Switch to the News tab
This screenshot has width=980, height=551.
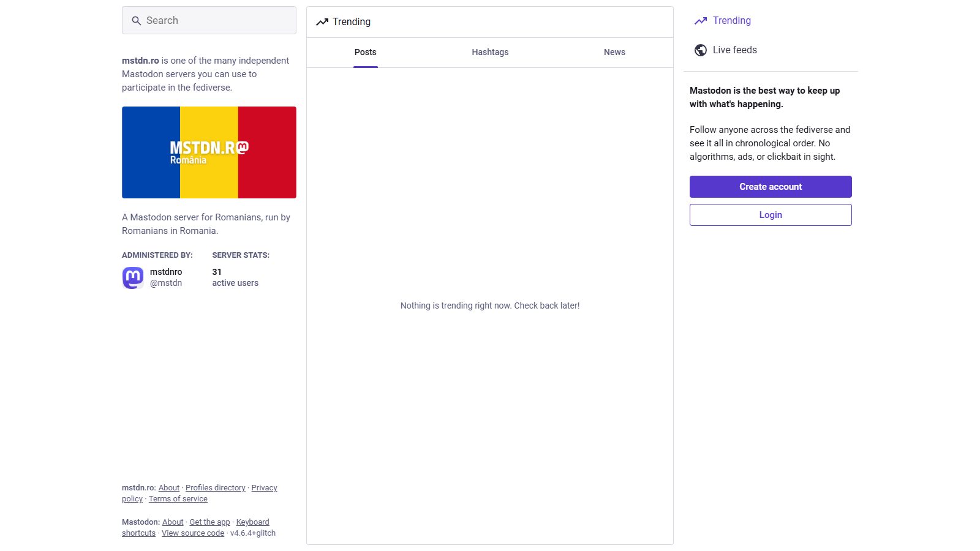614,52
